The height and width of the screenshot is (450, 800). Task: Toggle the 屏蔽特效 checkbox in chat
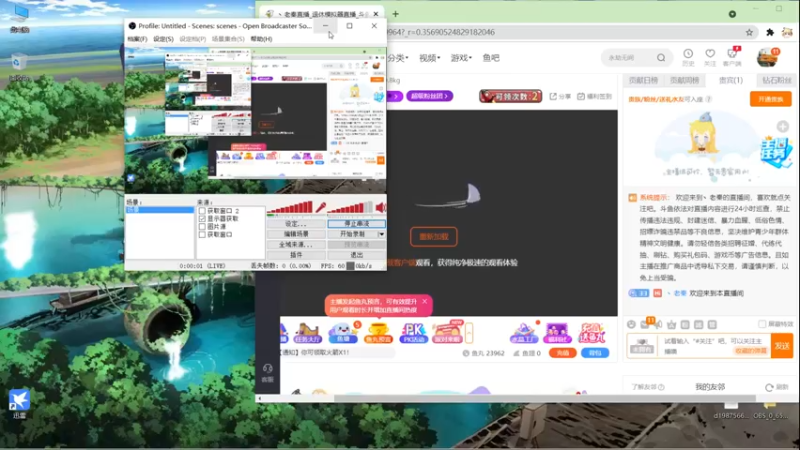(x=762, y=324)
